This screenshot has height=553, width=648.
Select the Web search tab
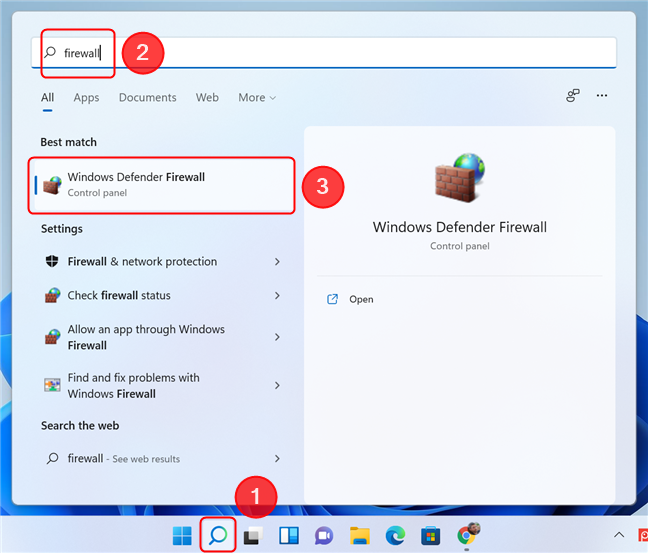point(207,98)
